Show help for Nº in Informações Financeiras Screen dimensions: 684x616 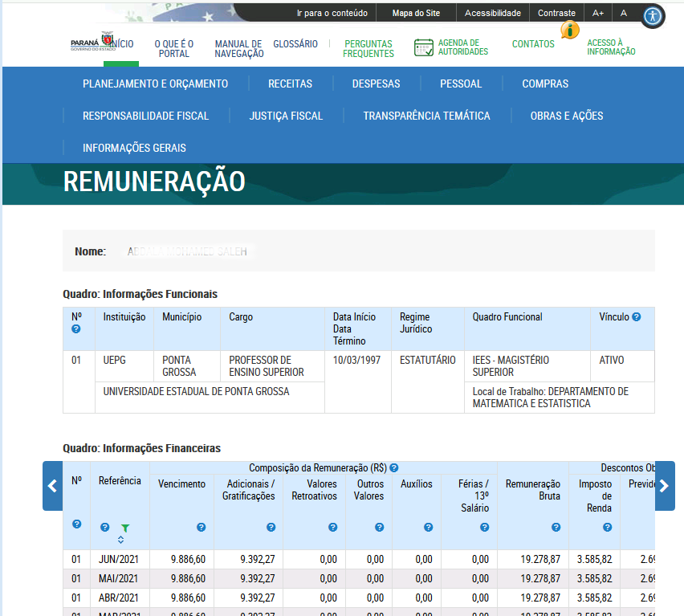tap(77, 524)
